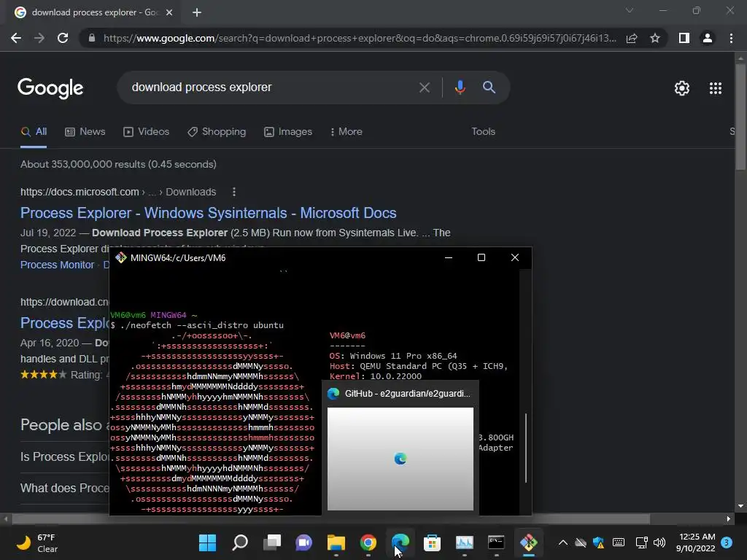
Task: Open the Google apps grid
Action: 716,88
